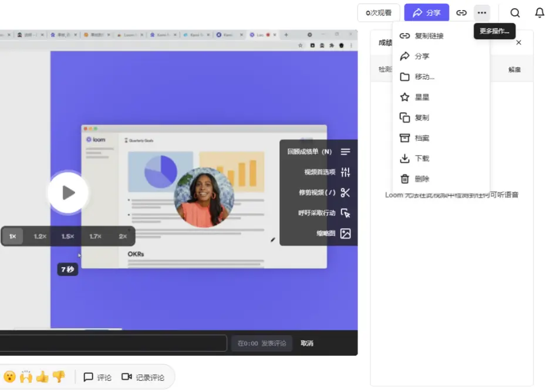Open notifications bell icon
This screenshot has height=392, width=553.
pos(539,13)
